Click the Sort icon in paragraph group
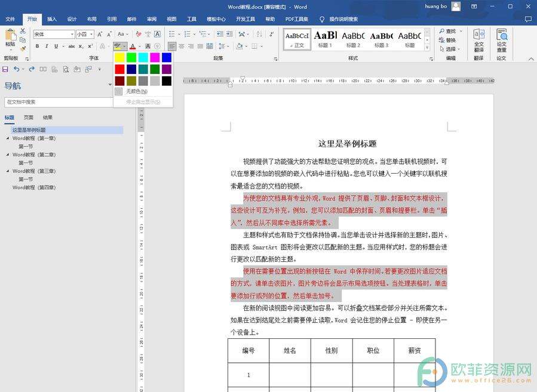The width and height of the screenshot is (537, 392). pos(259,34)
